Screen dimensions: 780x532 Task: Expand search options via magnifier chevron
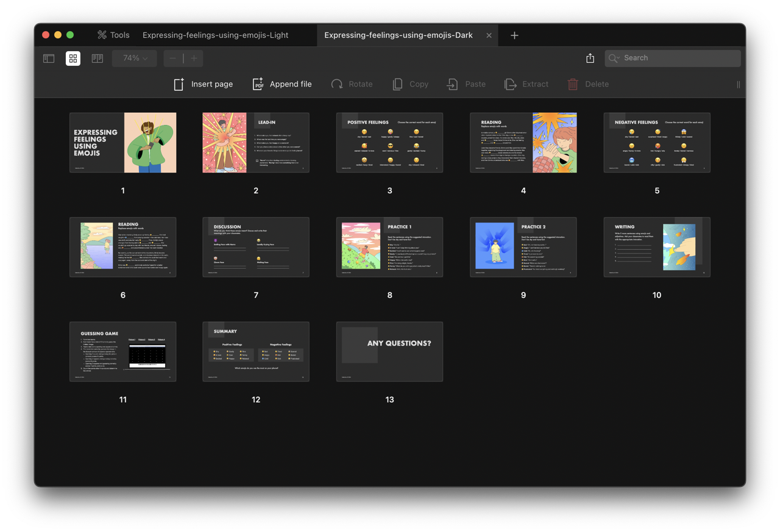point(614,59)
